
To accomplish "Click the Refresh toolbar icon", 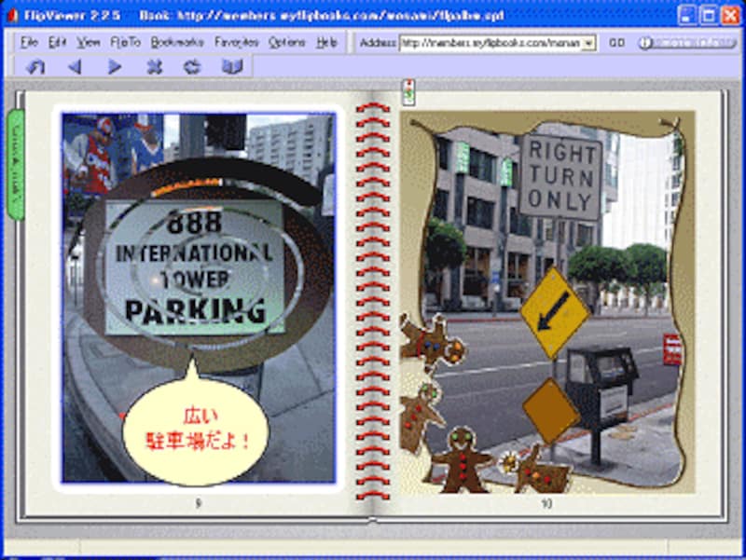I will pyautogui.click(x=192, y=66).
